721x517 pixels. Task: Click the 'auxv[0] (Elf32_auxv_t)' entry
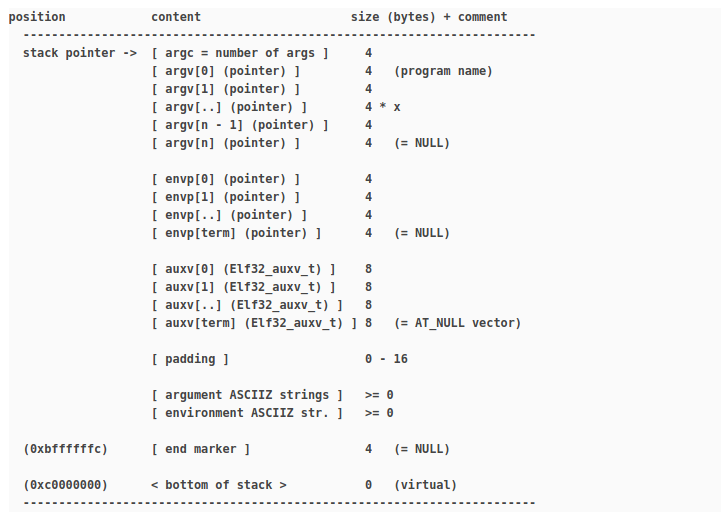pyautogui.click(x=244, y=269)
